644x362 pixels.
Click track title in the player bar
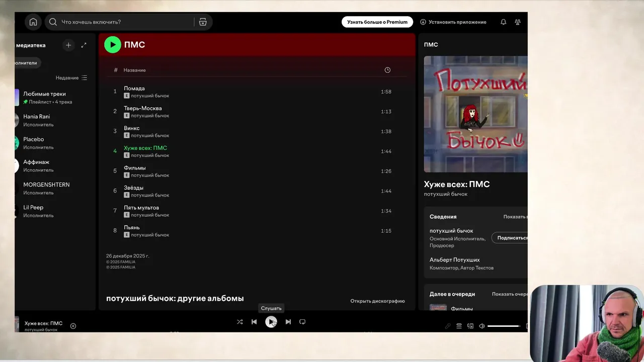[x=43, y=323]
